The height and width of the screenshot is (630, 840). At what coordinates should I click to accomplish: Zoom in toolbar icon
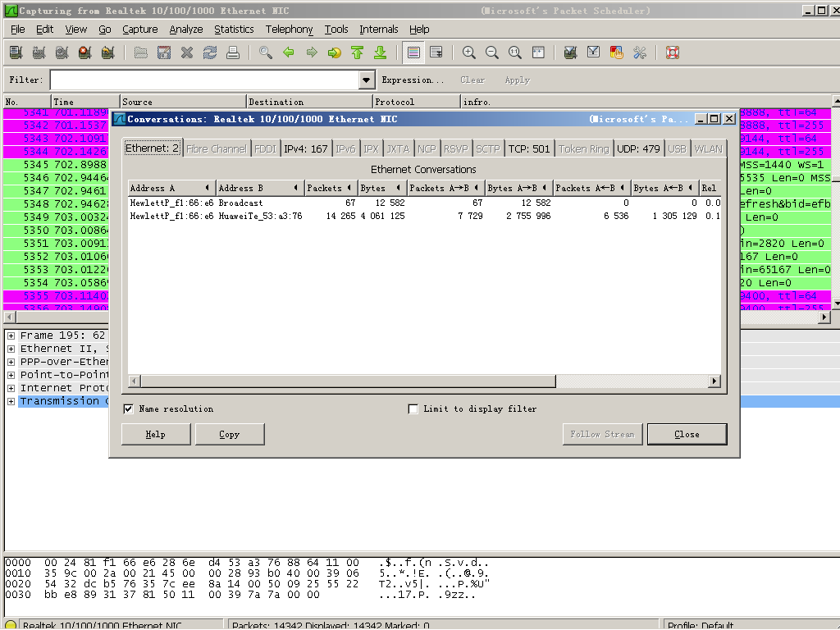pyautogui.click(x=469, y=52)
